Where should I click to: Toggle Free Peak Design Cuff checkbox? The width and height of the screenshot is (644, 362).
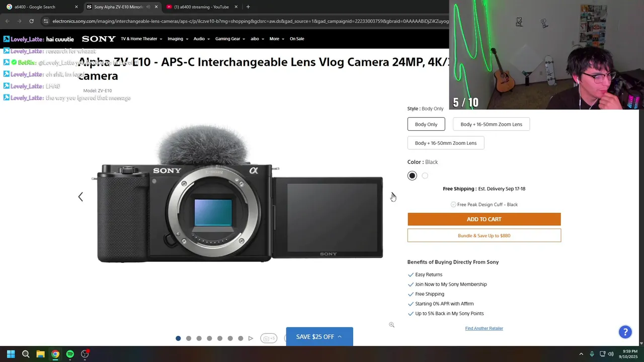pyautogui.click(x=453, y=205)
